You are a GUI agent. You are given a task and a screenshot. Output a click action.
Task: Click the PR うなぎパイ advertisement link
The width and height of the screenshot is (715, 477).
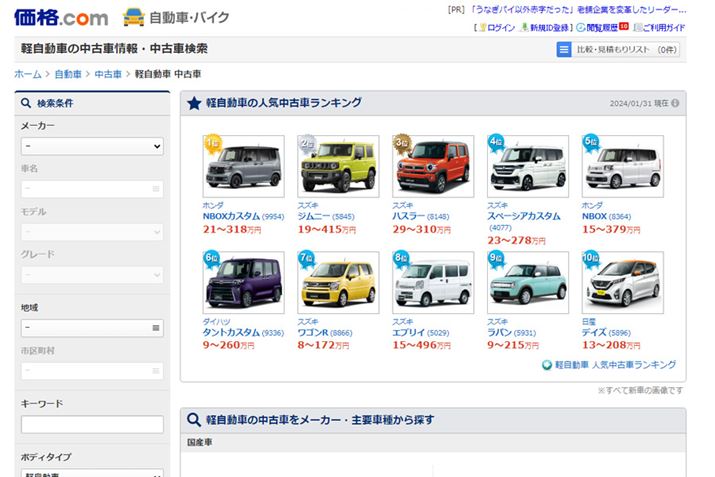pyautogui.click(x=578, y=10)
